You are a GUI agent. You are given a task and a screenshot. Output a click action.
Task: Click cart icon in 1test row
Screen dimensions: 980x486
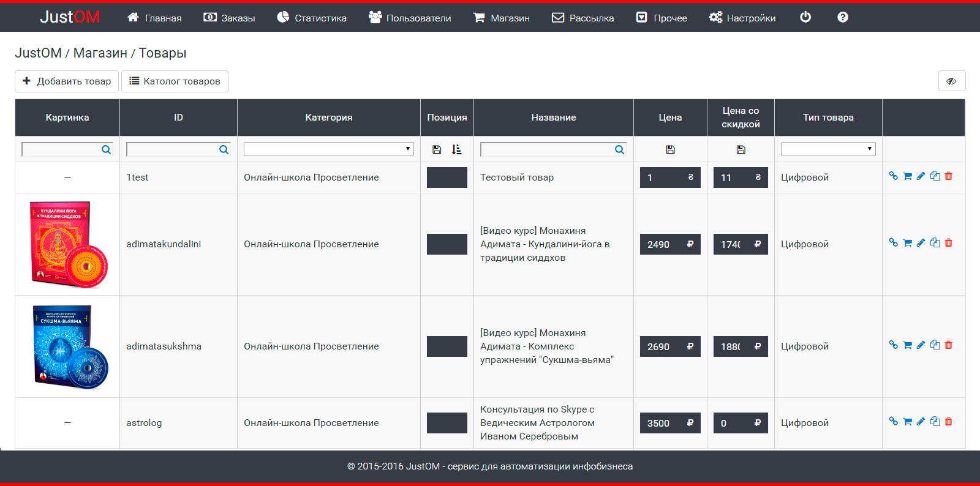point(907,176)
